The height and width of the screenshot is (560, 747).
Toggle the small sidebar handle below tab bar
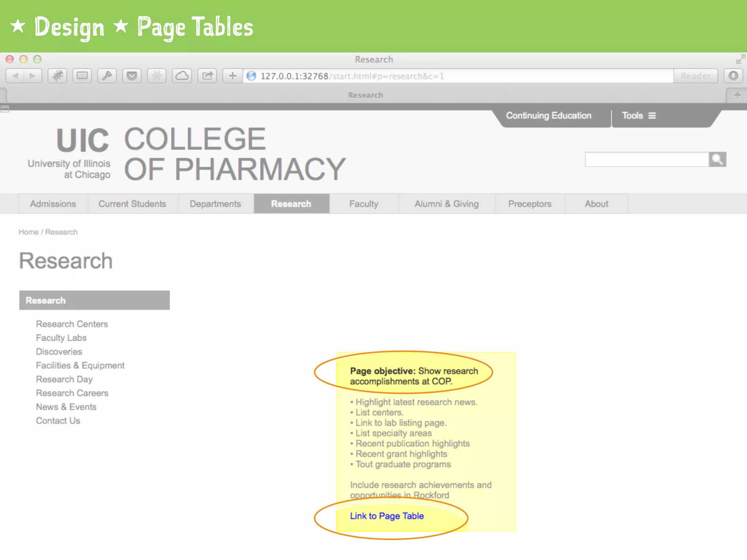tap(5, 109)
